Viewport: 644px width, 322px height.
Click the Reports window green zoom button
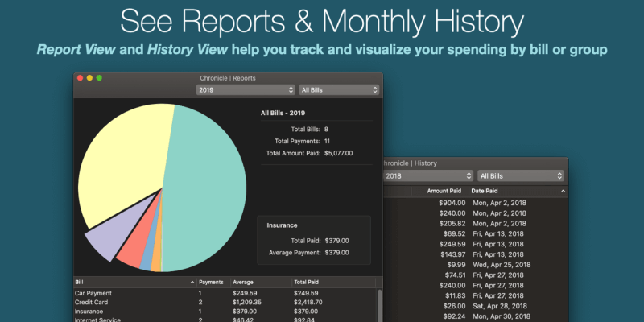[x=99, y=78]
